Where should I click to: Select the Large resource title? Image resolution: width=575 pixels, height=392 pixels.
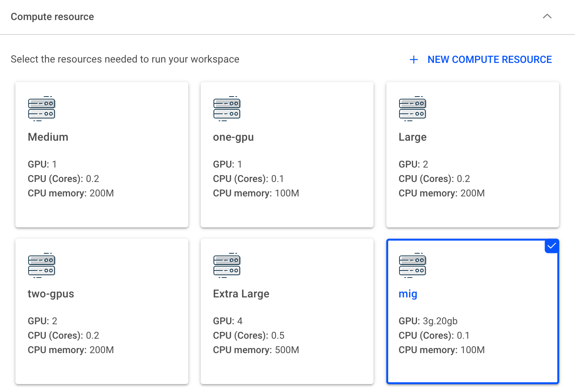tap(413, 137)
